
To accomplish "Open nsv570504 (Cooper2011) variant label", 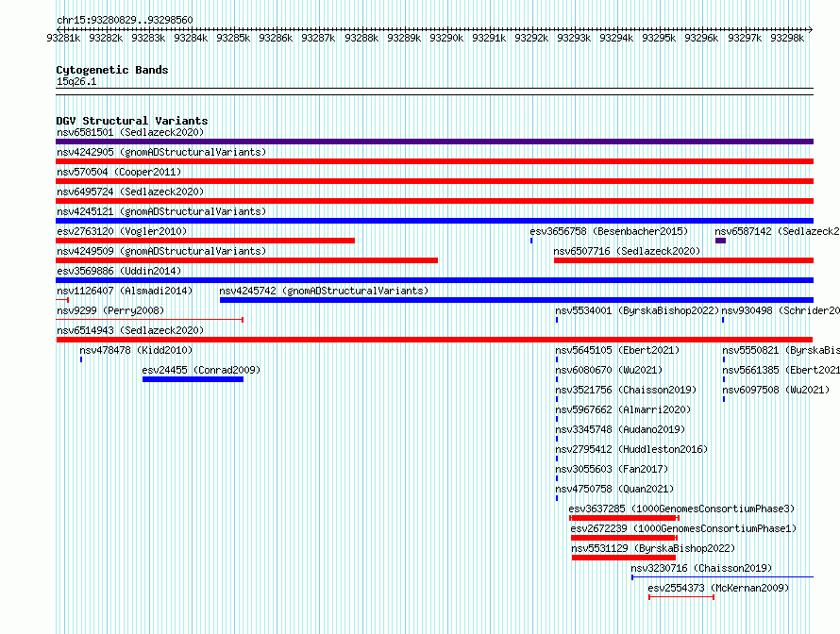I will pos(119,172).
